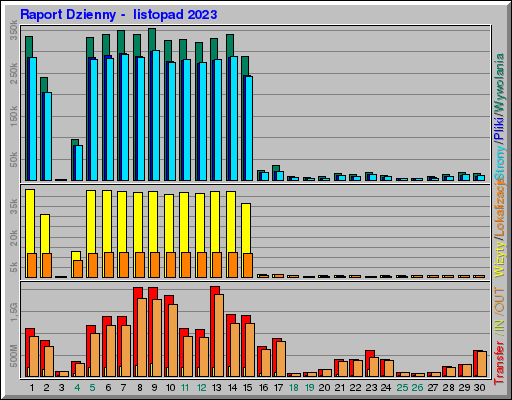Click day label 28 on the x-axis
This screenshot has width=512, height=400.
point(448,388)
